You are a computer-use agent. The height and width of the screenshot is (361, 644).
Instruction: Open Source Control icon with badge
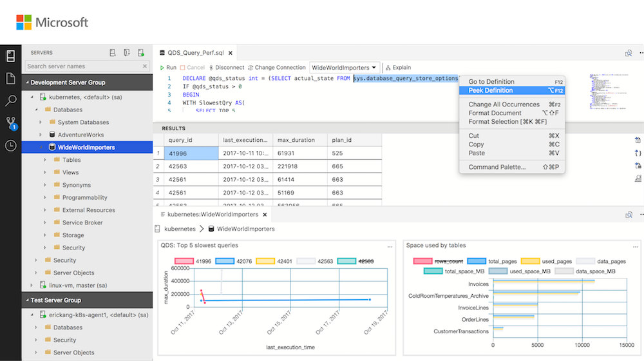click(x=11, y=123)
